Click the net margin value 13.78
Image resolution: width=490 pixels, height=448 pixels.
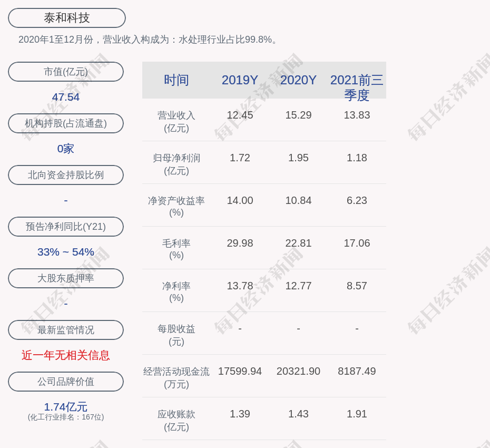tap(240, 286)
